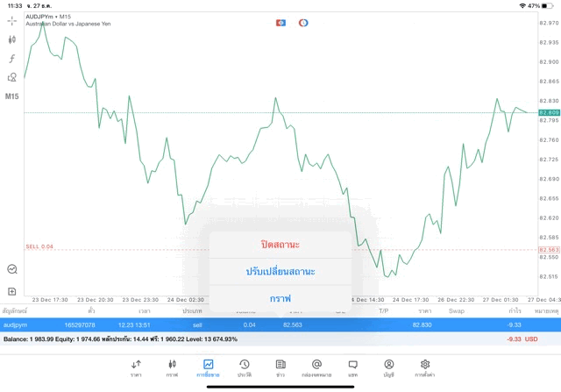
Task: Change the chart type via candlestick icon
Action: [12, 39]
